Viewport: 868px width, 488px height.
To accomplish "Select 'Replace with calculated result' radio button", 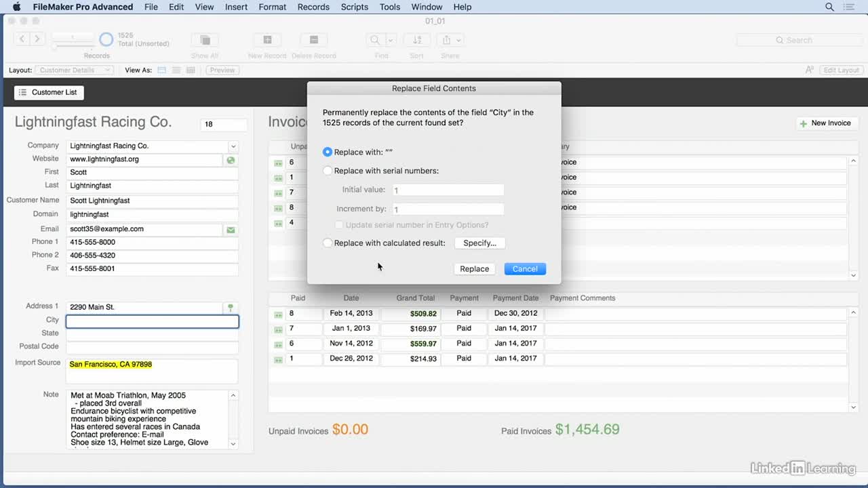I will [328, 243].
